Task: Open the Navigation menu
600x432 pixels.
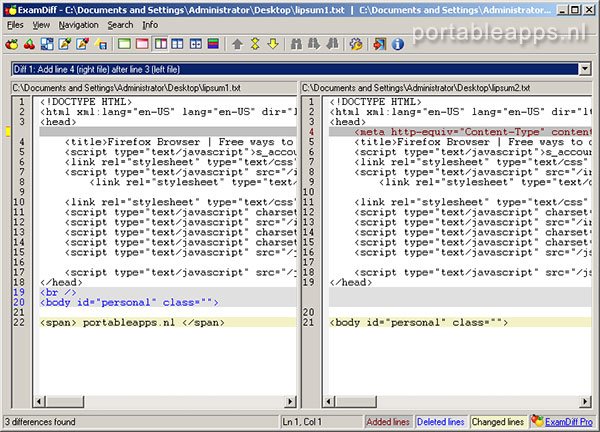Action: (78, 25)
